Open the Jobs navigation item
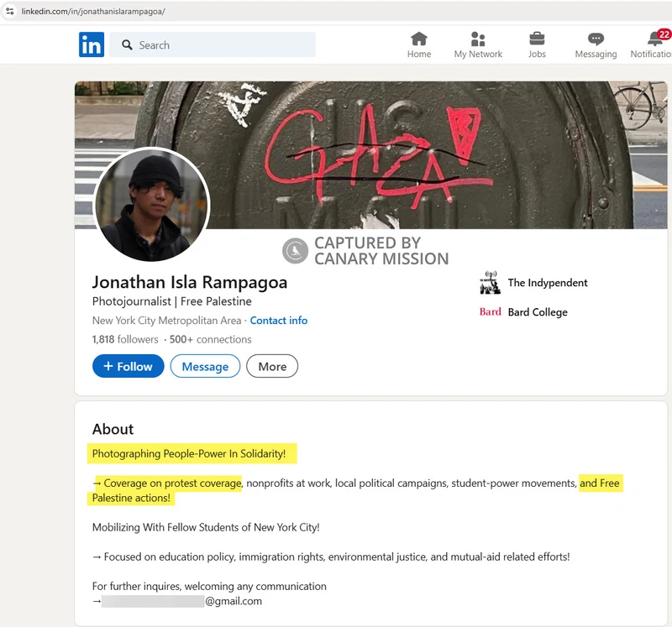 537,45
